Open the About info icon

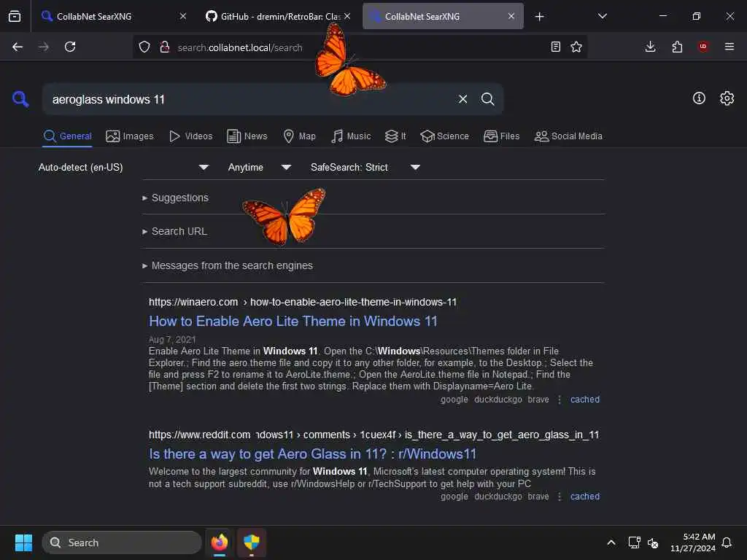coord(699,98)
